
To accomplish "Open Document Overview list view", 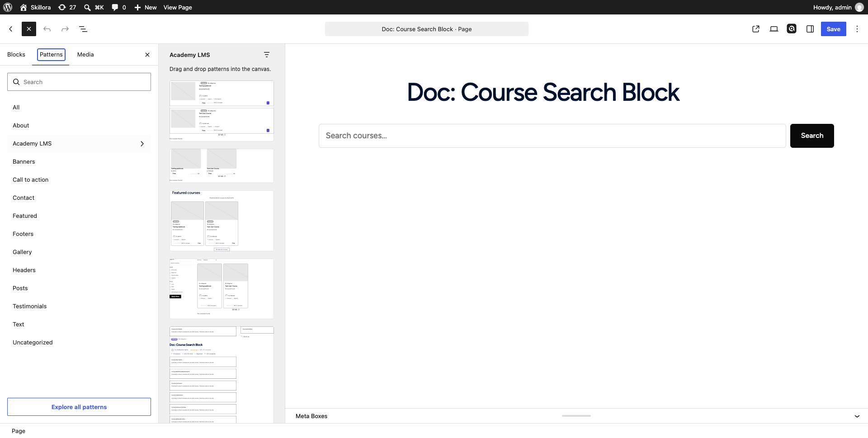I will (x=83, y=29).
